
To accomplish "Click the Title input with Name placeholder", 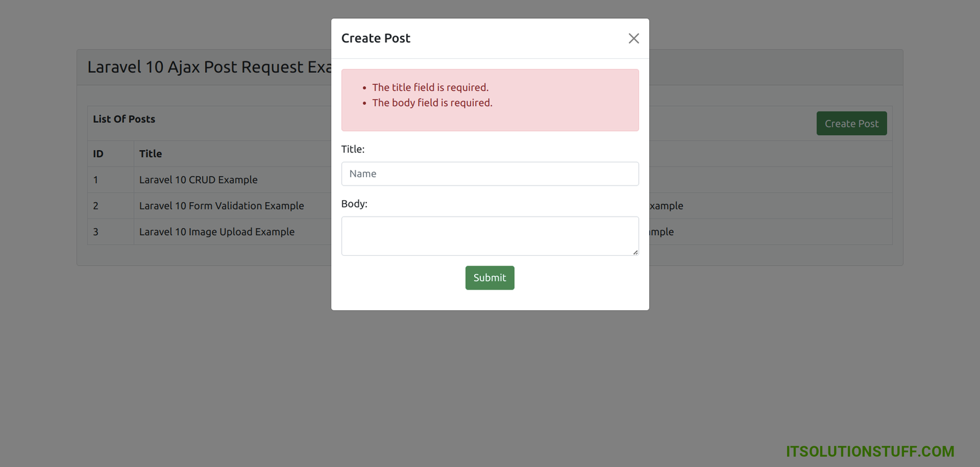I will 489,174.
